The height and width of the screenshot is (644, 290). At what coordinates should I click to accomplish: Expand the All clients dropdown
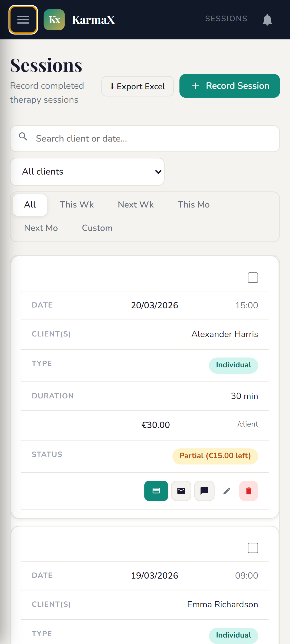point(87,172)
